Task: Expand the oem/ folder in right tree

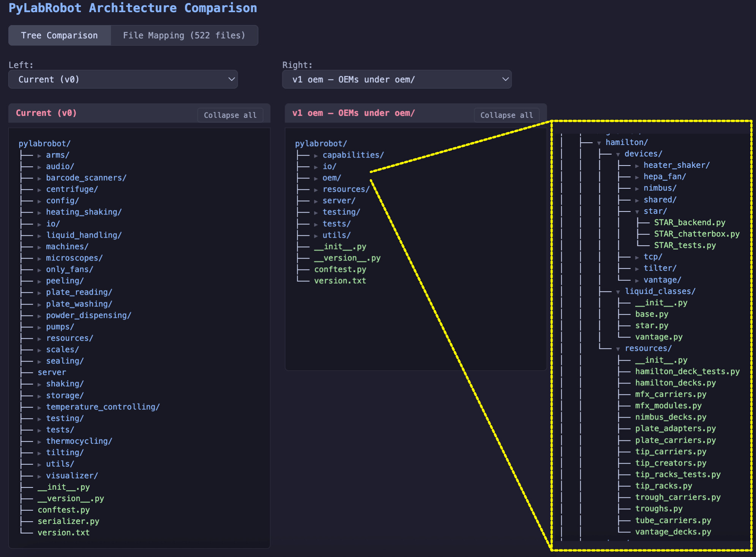Action: [x=316, y=178]
